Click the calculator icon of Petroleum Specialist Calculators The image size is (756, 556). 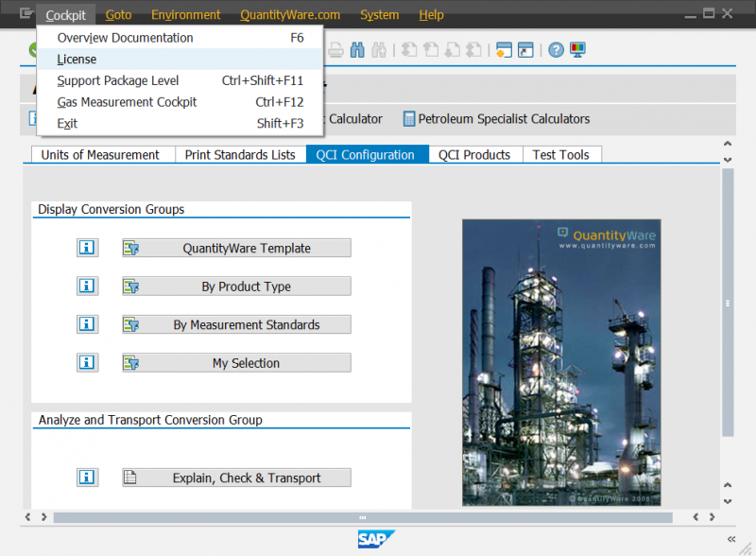(x=409, y=119)
